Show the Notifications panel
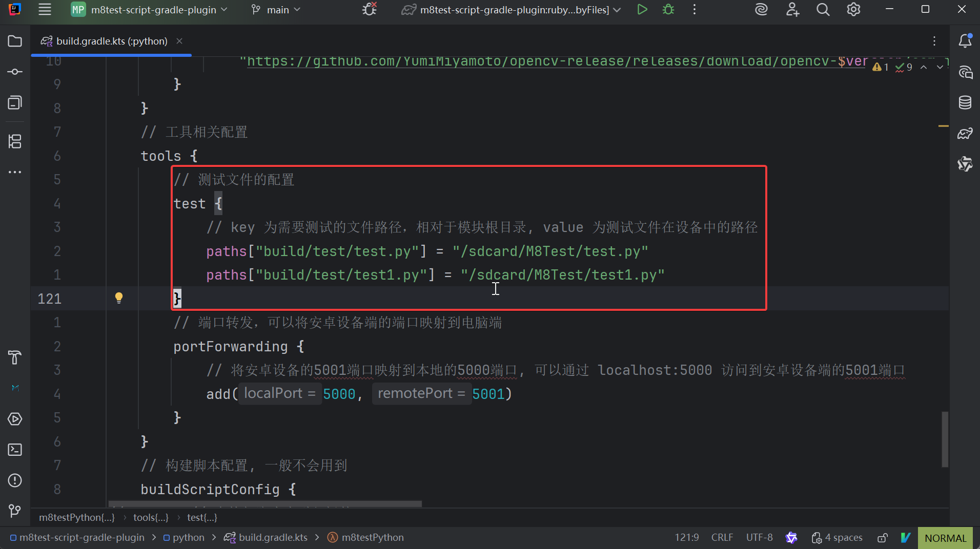Viewport: 980px width, 549px height. (965, 41)
